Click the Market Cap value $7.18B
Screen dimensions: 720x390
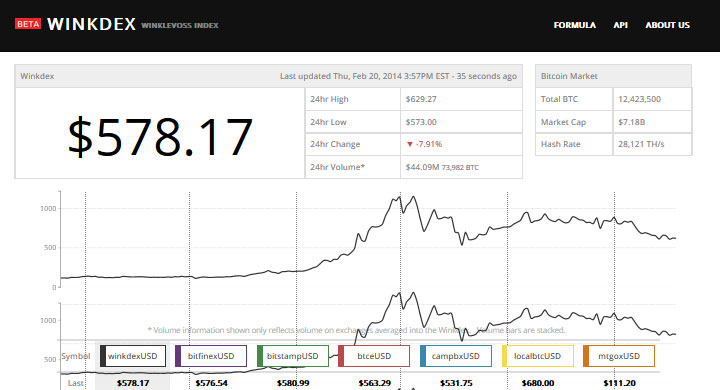pyautogui.click(x=631, y=122)
